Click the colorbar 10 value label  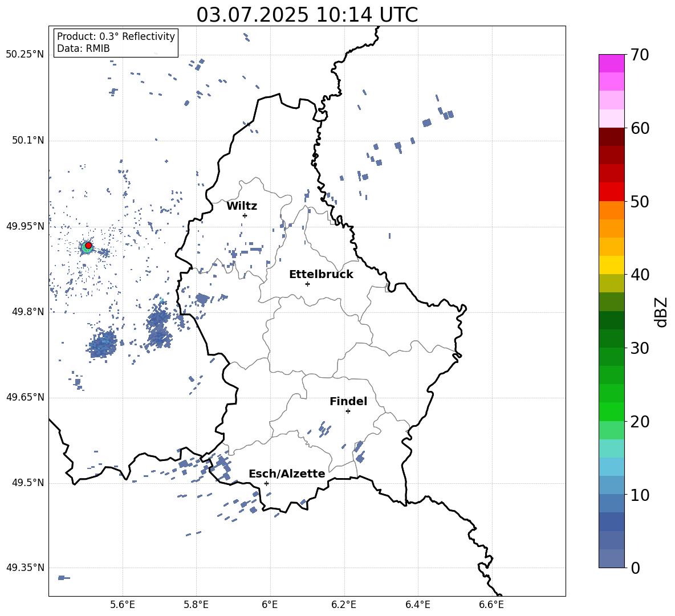pyautogui.click(x=640, y=495)
